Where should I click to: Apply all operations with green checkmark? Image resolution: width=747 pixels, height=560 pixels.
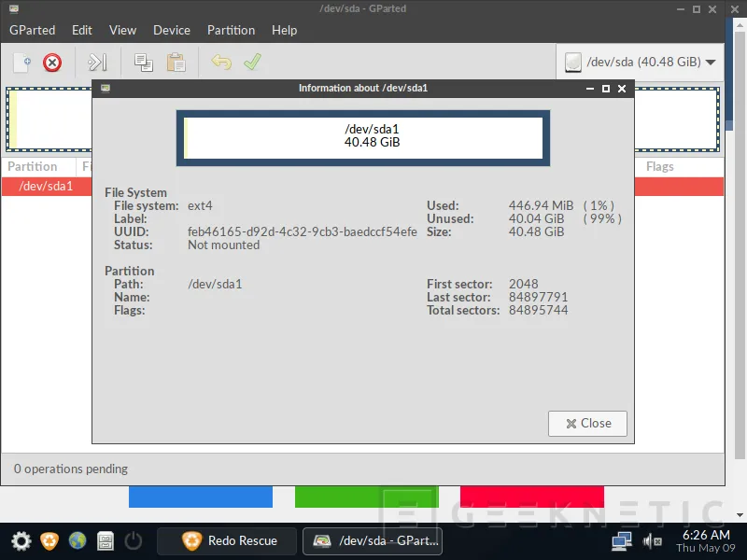click(x=251, y=63)
